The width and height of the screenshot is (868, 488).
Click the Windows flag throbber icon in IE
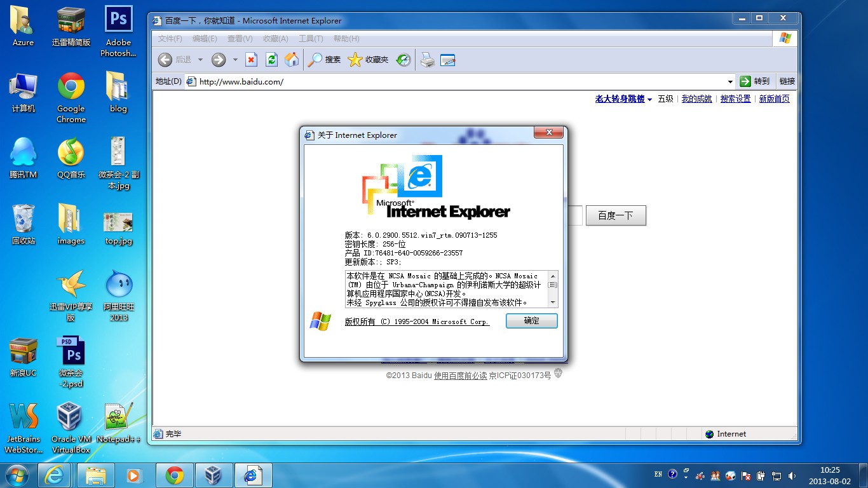(785, 38)
